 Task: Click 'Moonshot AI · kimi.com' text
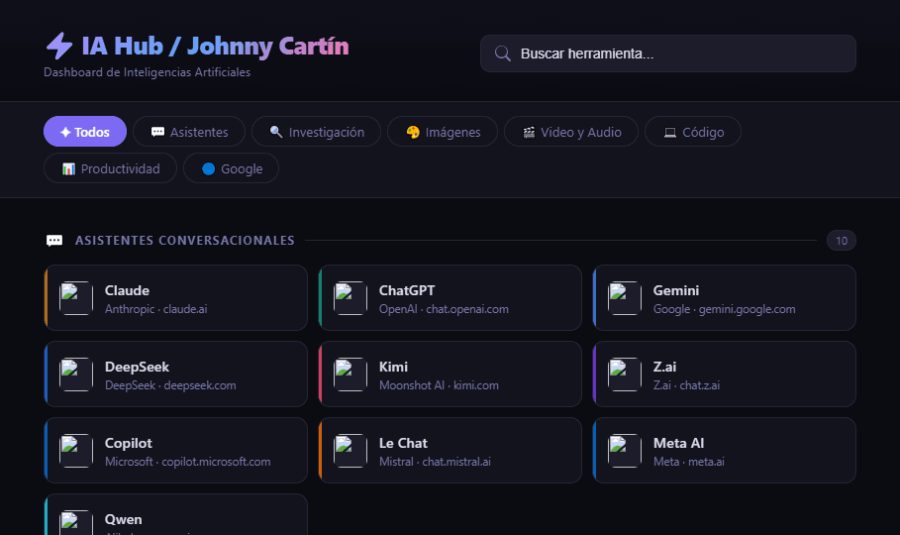[x=439, y=385]
